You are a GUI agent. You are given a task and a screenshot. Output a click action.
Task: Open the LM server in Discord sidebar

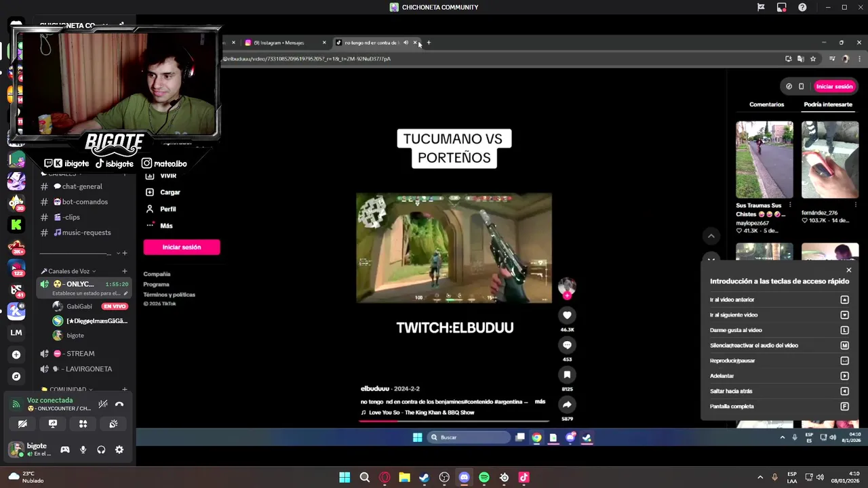click(x=16, y=333)
